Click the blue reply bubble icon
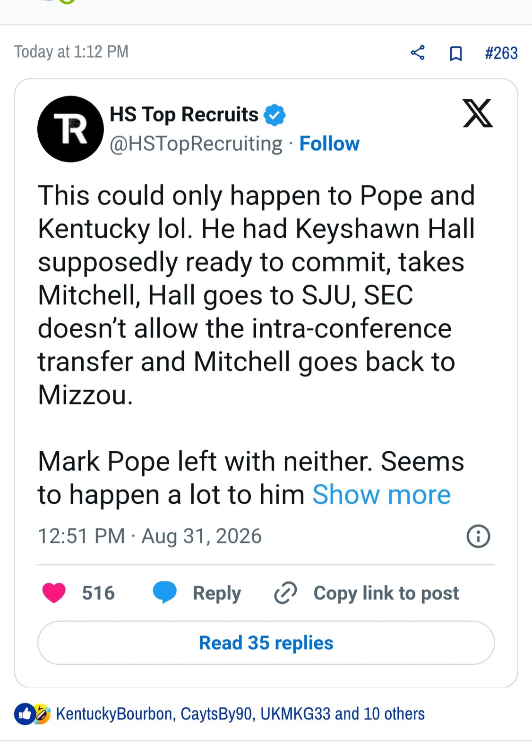This screenshot has width=532, height=756. tap(165, 593)
